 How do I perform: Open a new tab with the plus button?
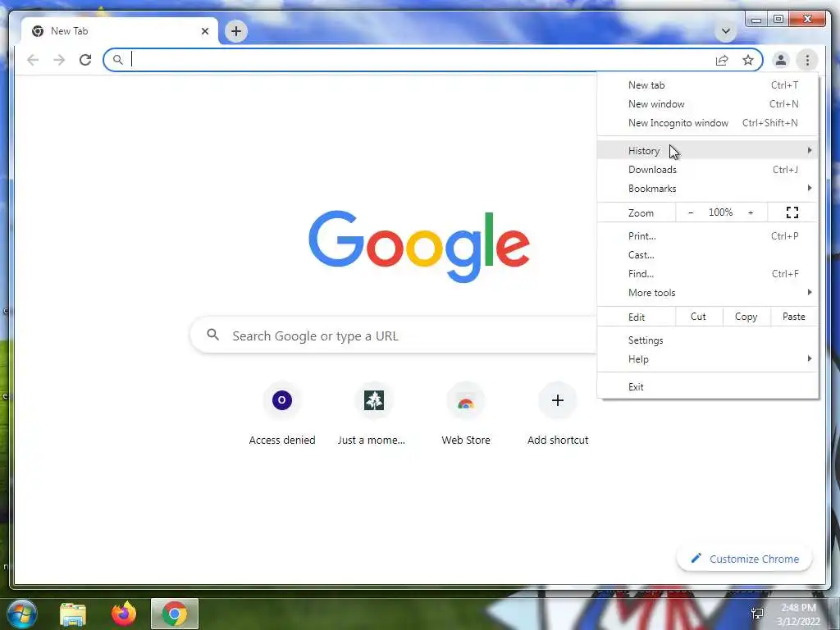pos(236,31)
